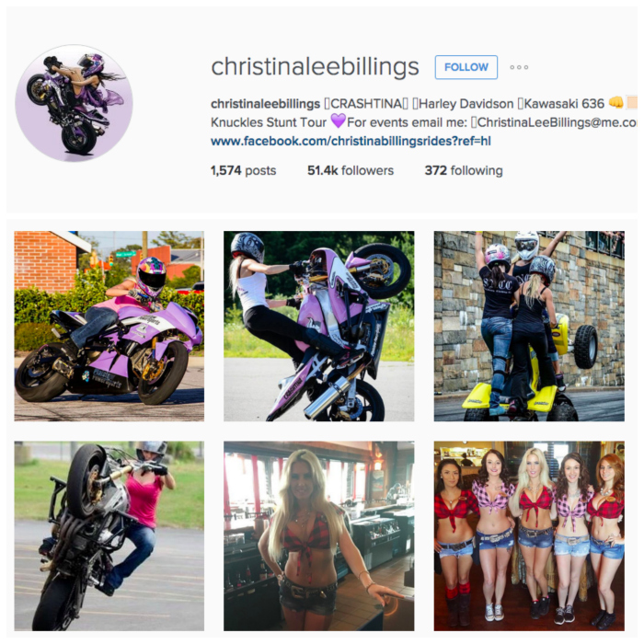Click the ChristinaLeeBillings@me.com email text
Image resolution: width=644 pixels, height=644 pixels.
[x=557, y=122]
